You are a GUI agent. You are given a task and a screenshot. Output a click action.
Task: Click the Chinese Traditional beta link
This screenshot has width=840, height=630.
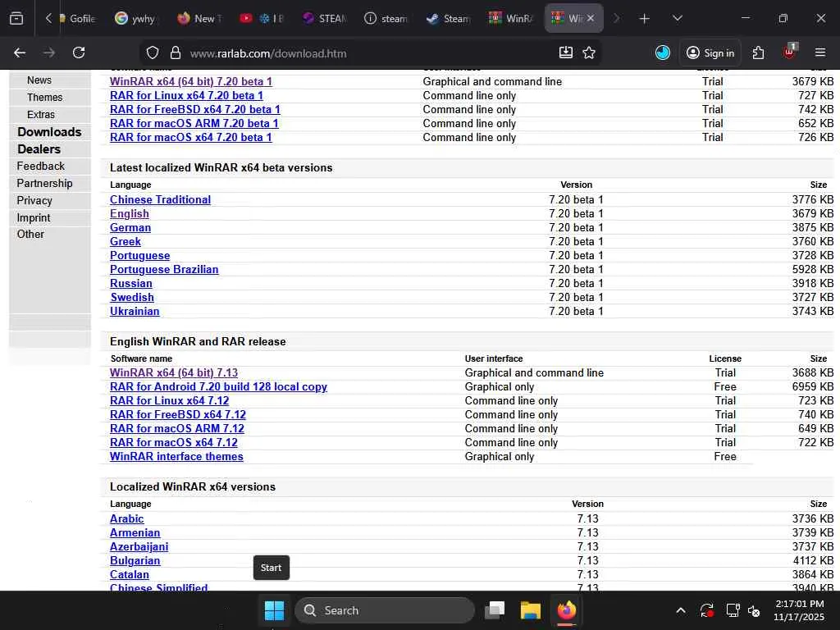160,200
